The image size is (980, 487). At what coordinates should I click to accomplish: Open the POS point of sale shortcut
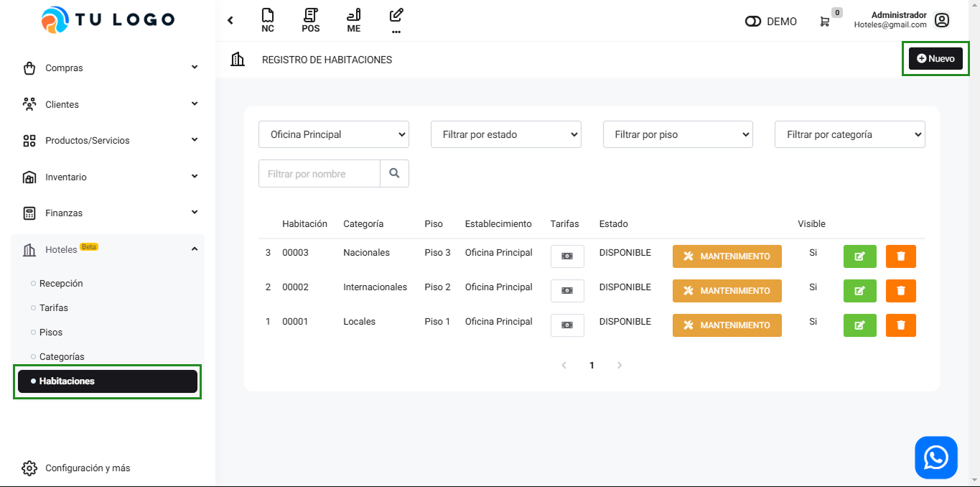pyautogui.click(x=311, y=20)
